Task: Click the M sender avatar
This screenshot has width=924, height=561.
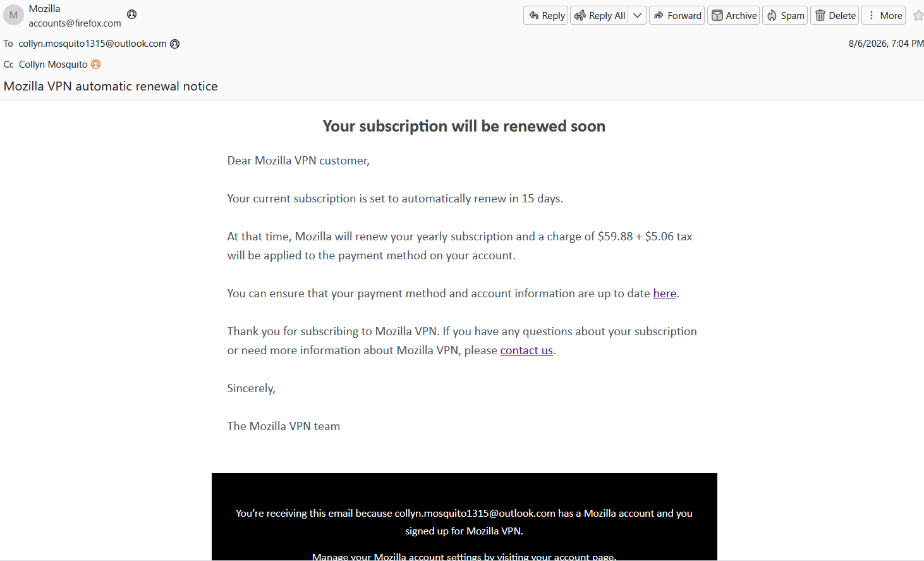Action: 13,15
